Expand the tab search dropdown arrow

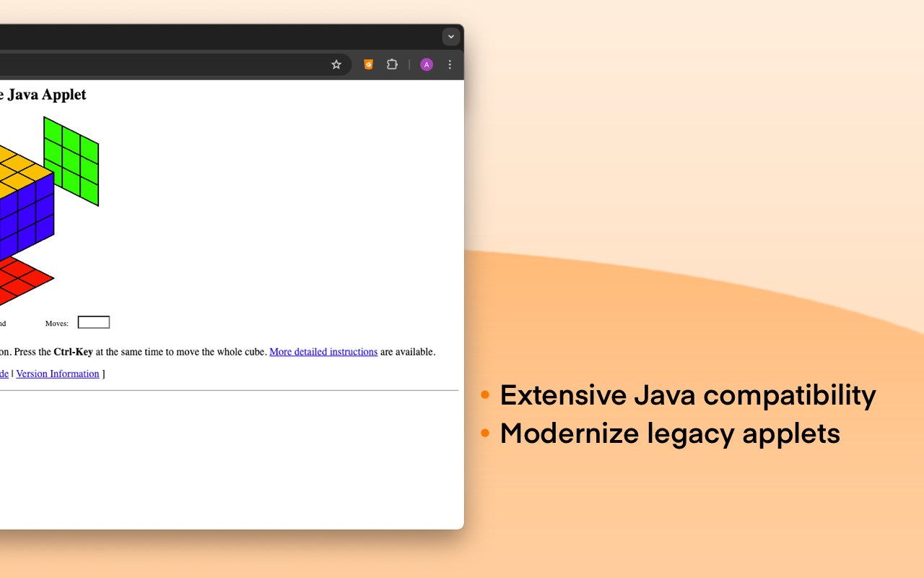click(x=451, y=37)
